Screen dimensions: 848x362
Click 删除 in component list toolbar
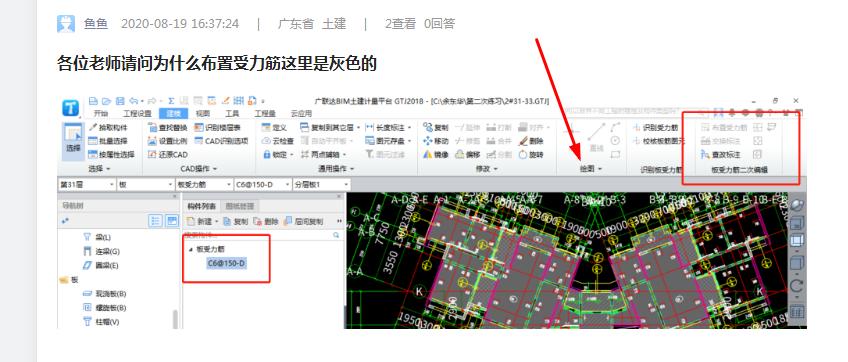[266, 221]
